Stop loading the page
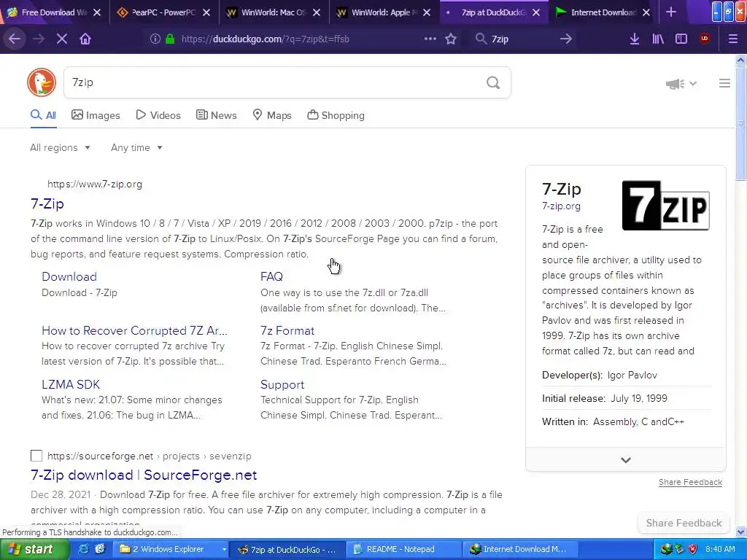 coord(62,39)
